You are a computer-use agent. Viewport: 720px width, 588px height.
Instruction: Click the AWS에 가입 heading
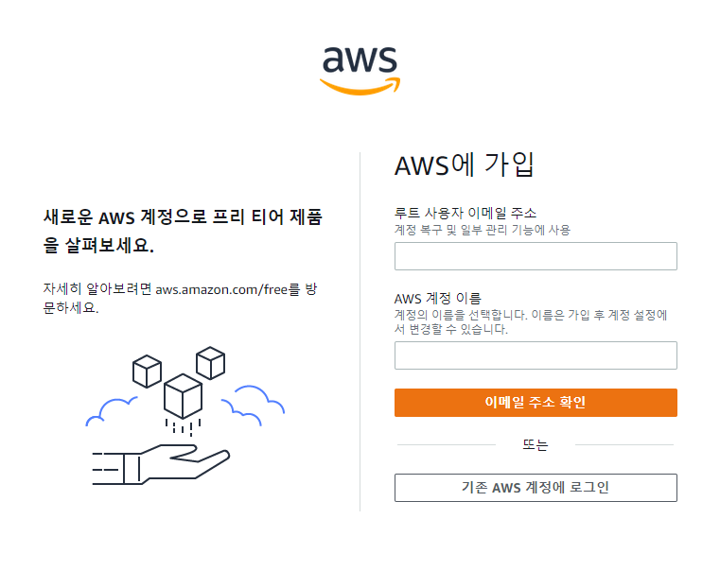[x=465, y=164]
